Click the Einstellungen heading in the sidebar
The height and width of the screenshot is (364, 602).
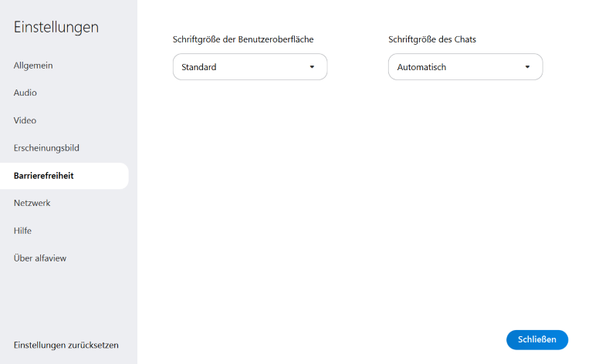tap(56, 27)
